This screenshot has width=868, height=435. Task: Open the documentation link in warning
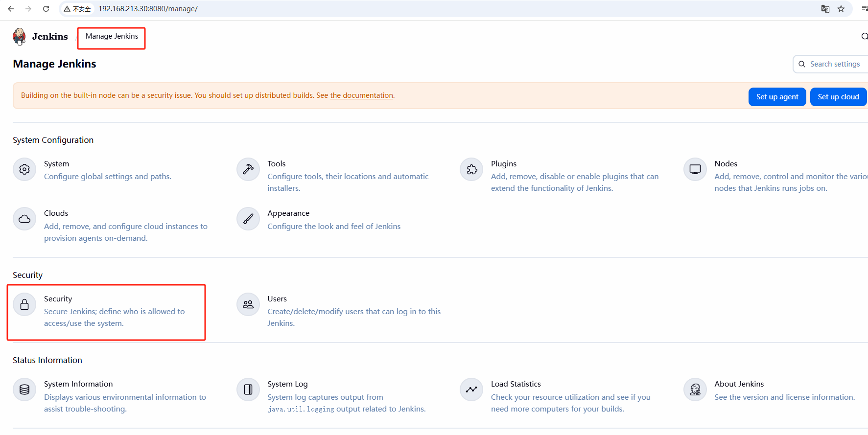(361, 95)
